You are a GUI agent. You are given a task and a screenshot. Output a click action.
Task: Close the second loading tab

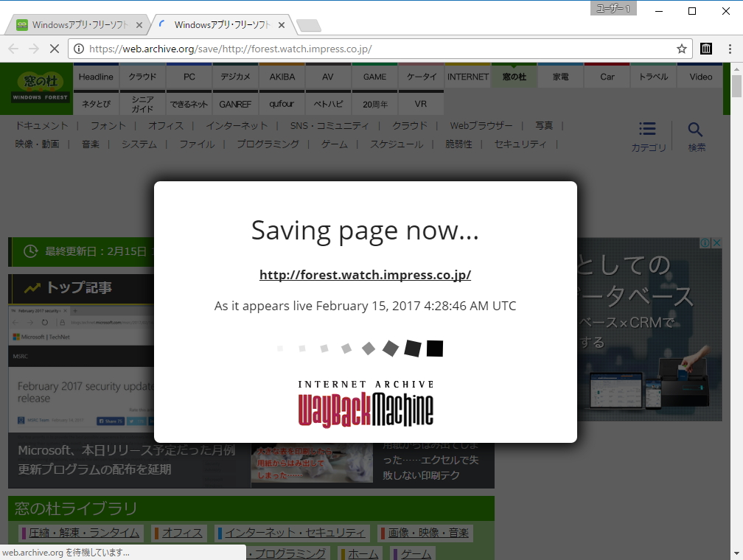(282, 25)
